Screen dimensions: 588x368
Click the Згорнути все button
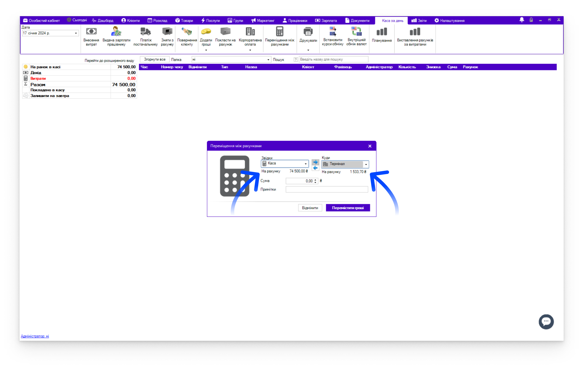click(x=155, y=59)
